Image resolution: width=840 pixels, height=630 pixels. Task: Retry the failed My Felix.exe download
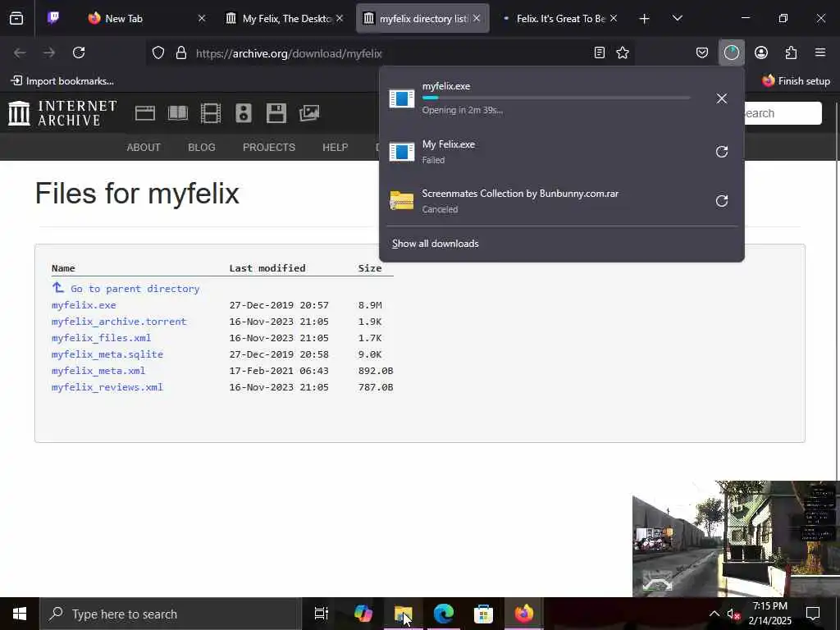[722, 152]
